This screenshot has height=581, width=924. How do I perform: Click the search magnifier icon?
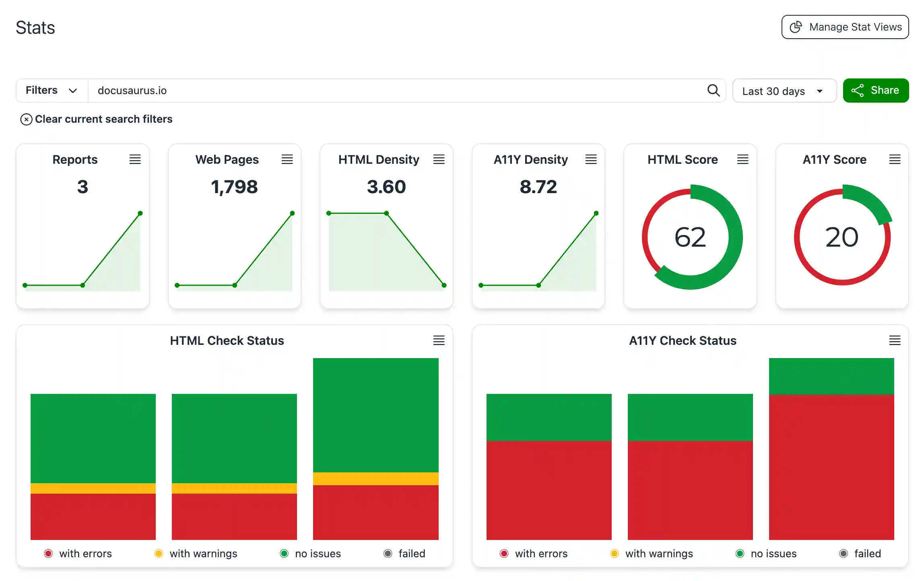tap(714, 91)
